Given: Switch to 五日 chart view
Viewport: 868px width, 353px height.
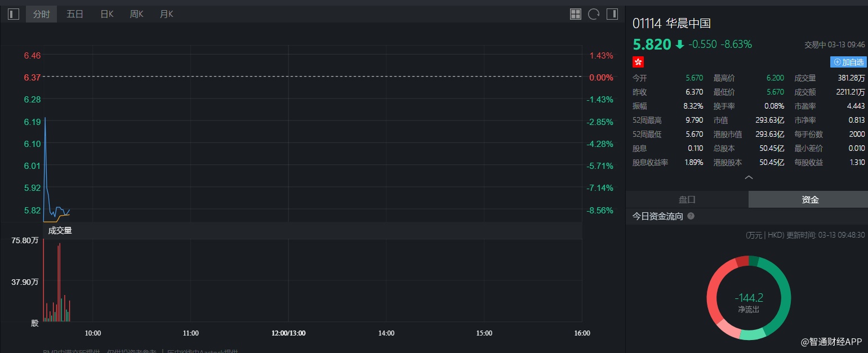Looking at the screenshot, I should click(x=75, y=14).
